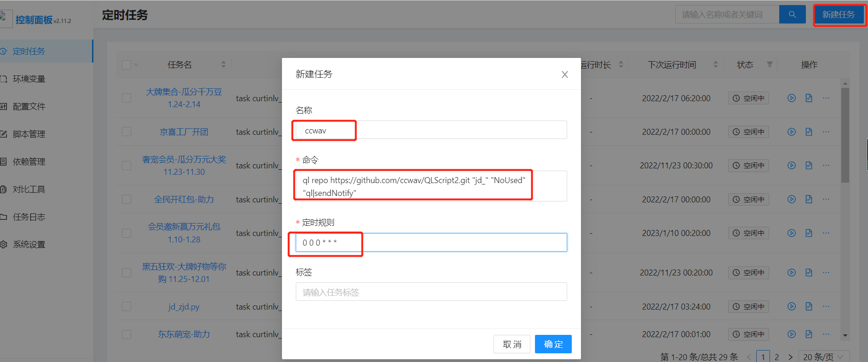
Task: View log for 奢宠会员-瓜分万元大奖 task
Action: (x=809, y=165)
